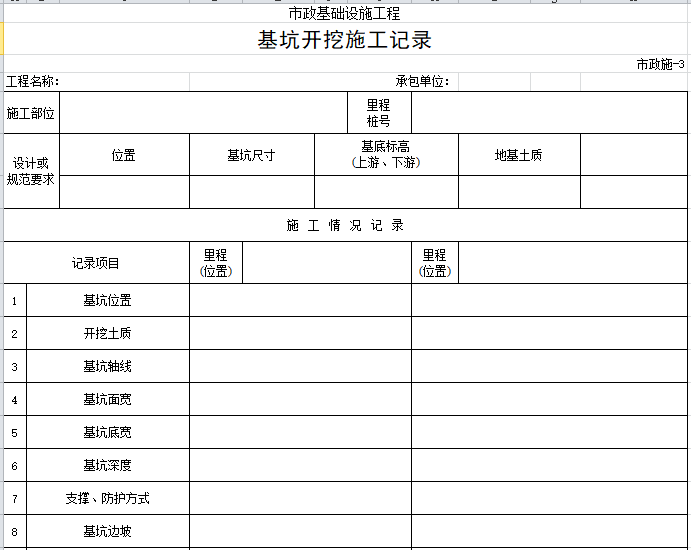Screen dimensions: 691x550
Task: Select the 里程桩号 cell
Action: pyautogui.click(x=378, y=113)
